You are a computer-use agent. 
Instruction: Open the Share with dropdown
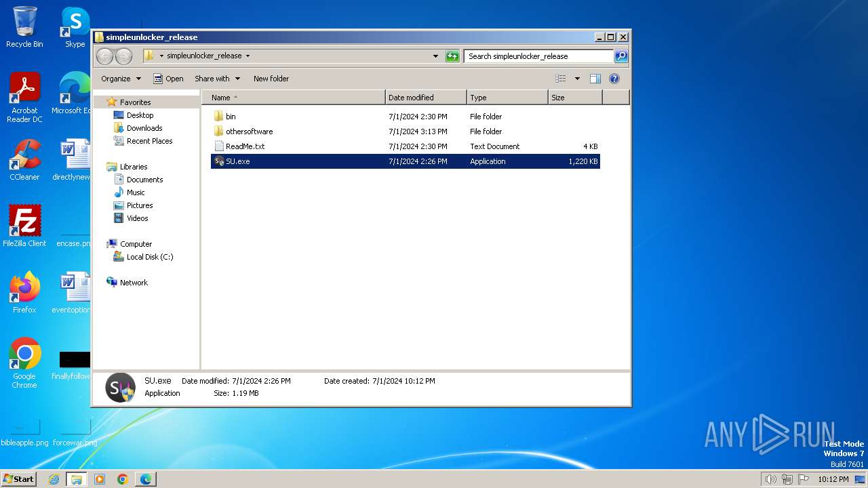tap(217, 79)
